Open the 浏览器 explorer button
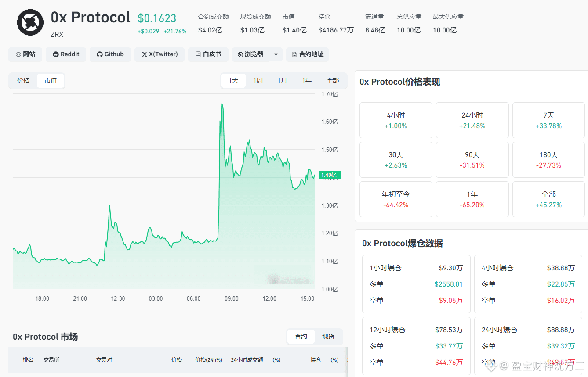The image size is (588, 377). point(250,54)
